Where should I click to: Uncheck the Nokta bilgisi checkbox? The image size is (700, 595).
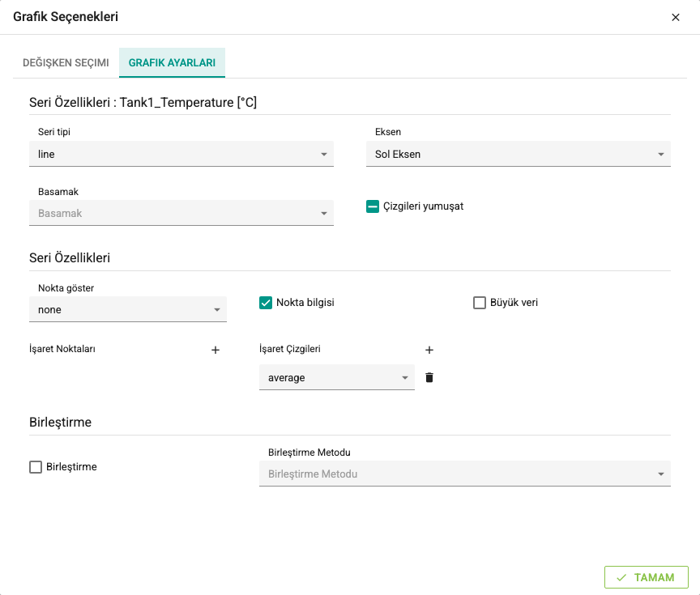click(x=266, y=303)
